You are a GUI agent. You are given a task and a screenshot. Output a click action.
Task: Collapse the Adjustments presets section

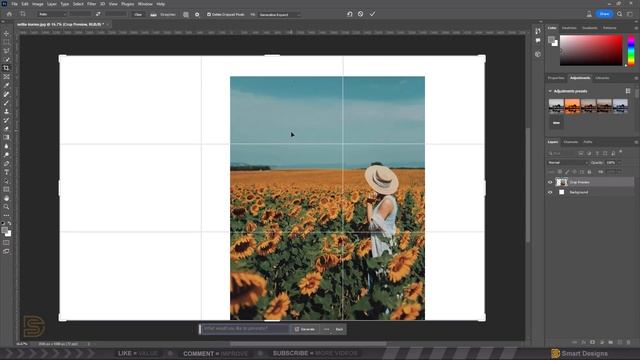[x=550, y=91]
